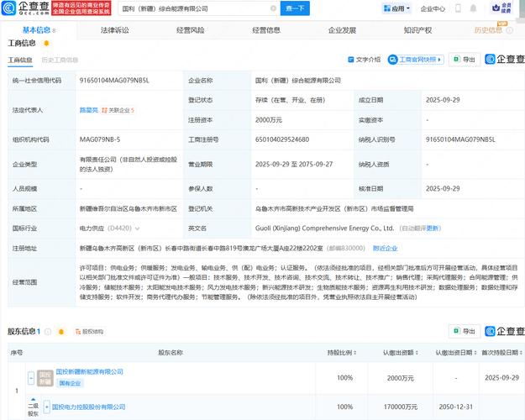The height and width of the screenshot is (420, 525).
Task: Click the bell icon beside 股东信息
Action: click(61, 332)
